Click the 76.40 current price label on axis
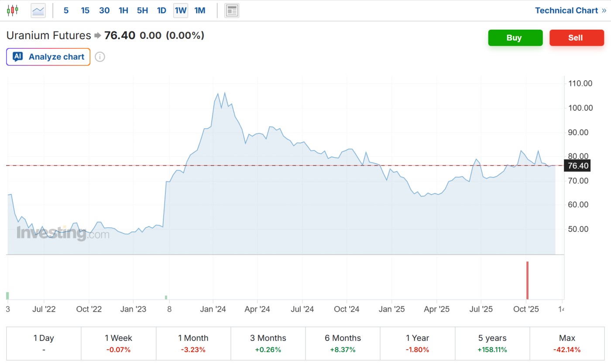The image size is (611, 364). [578, 166]
